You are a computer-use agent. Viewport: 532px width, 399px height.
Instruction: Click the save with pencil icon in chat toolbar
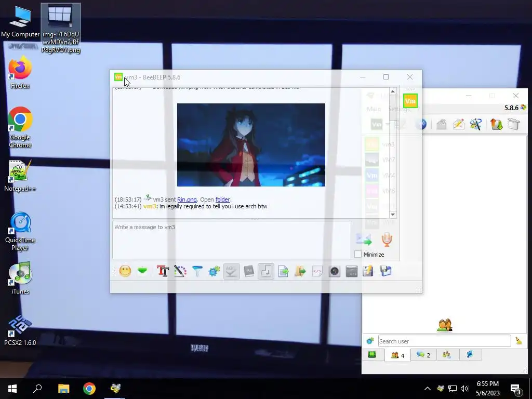pyautogui.click(x=368, y=271)
